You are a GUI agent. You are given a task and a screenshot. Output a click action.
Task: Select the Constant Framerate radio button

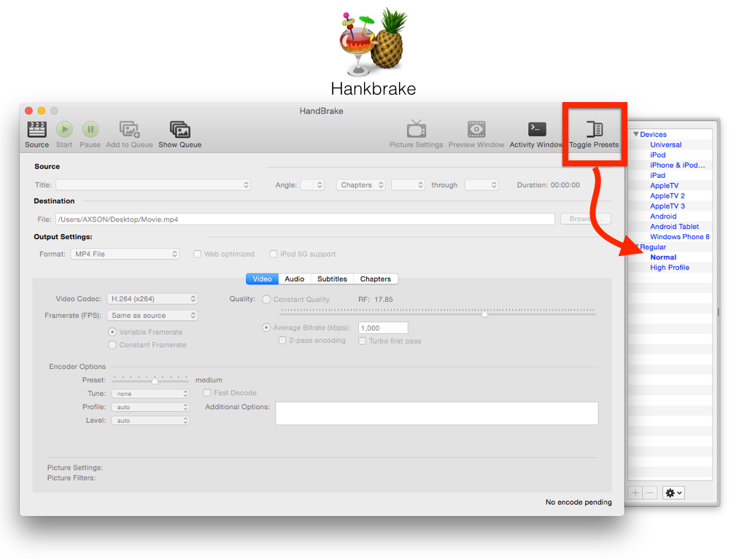[x=112, y=345]
